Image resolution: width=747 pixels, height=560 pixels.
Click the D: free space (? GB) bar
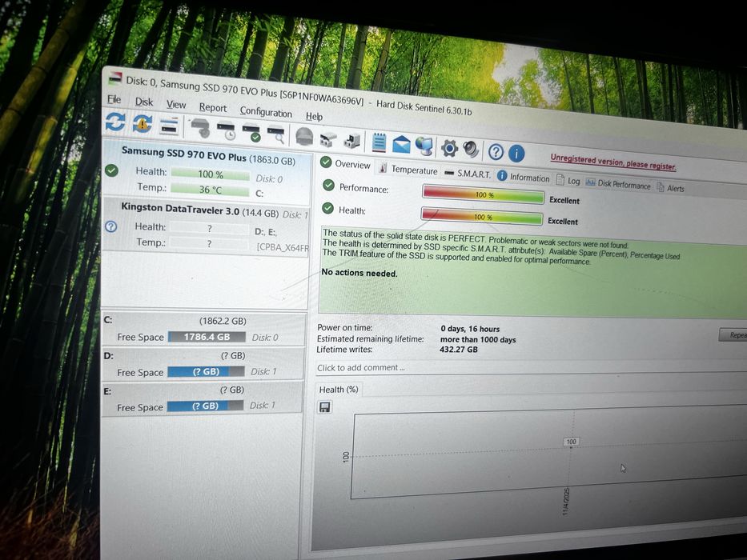click(206, 371)
